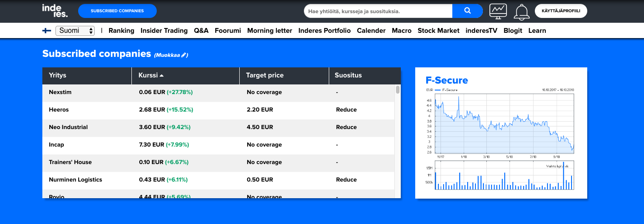Screen dimensions: 644x224
Task: Click the Finnish flag icon
Action: 47,31
